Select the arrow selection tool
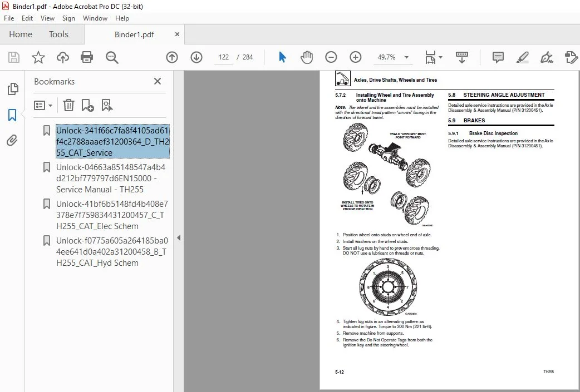Image resolution: width=580 pixels, height=392 pixels. click(282, 57)
